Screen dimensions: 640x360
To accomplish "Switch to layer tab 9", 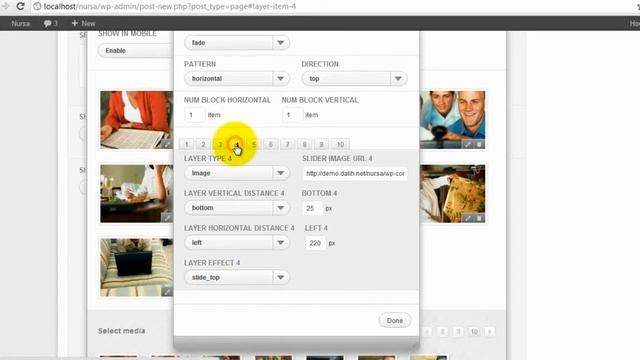I will (322, 144).
